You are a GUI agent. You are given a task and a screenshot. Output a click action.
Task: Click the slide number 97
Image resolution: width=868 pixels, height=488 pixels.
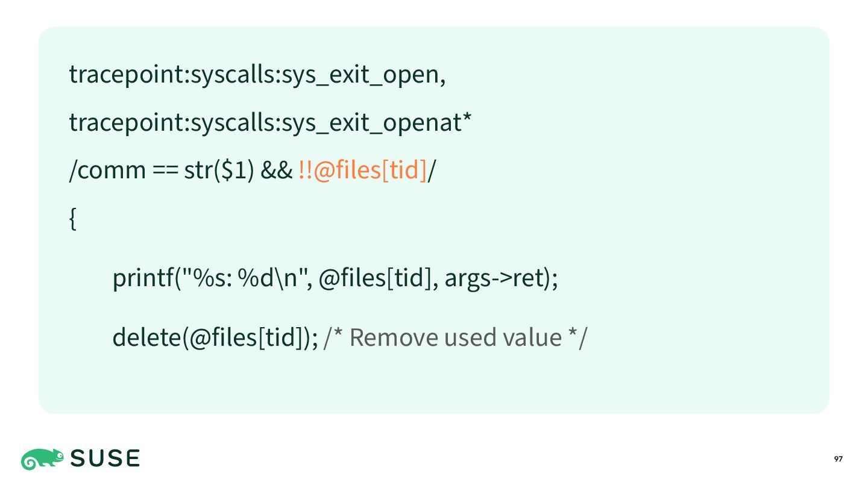pos(838,459)
